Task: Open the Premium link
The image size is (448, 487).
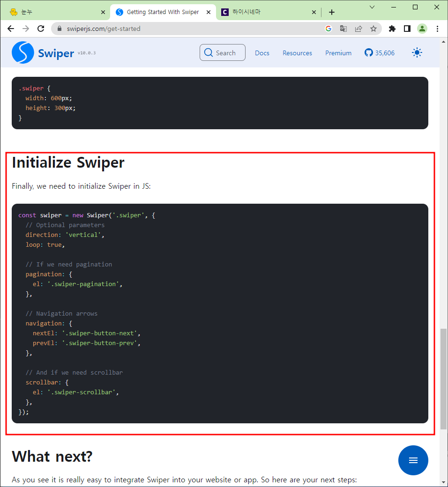Action: point(338,53)
